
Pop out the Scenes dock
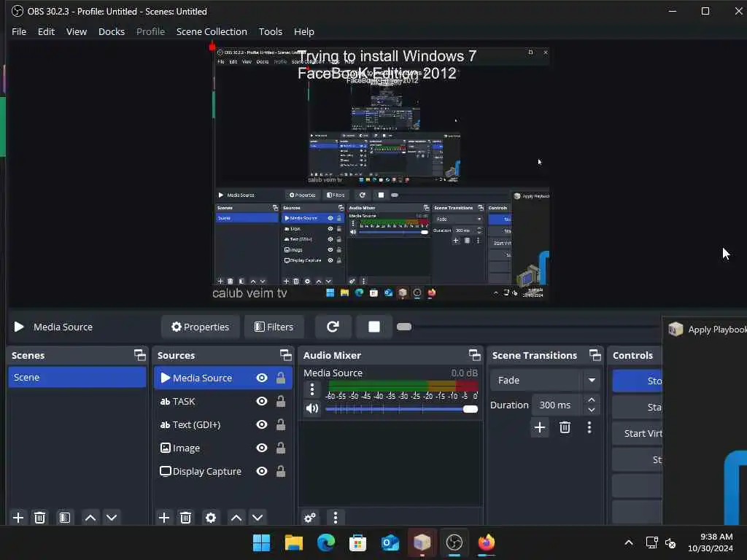pyautogui.click(x=139, y=355)
